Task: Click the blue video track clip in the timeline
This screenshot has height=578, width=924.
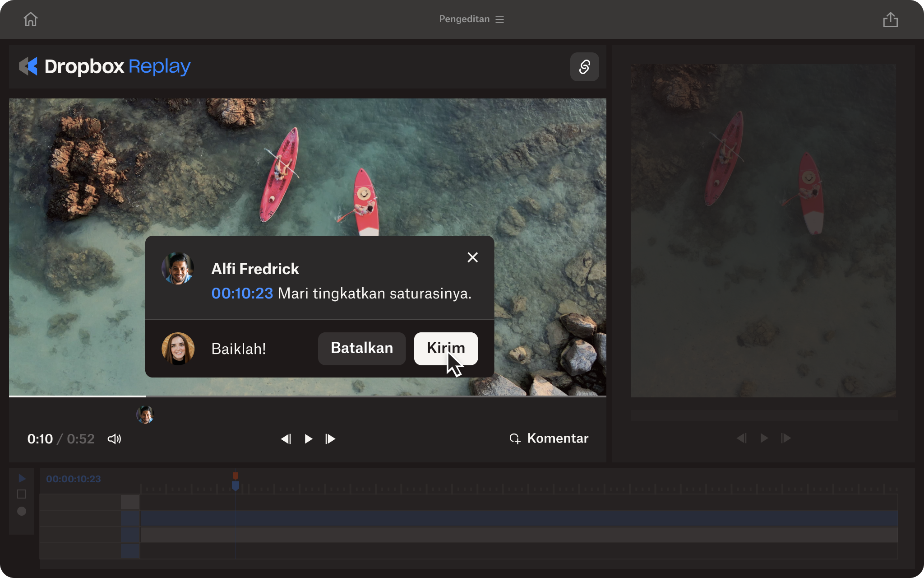Action: 519,518
